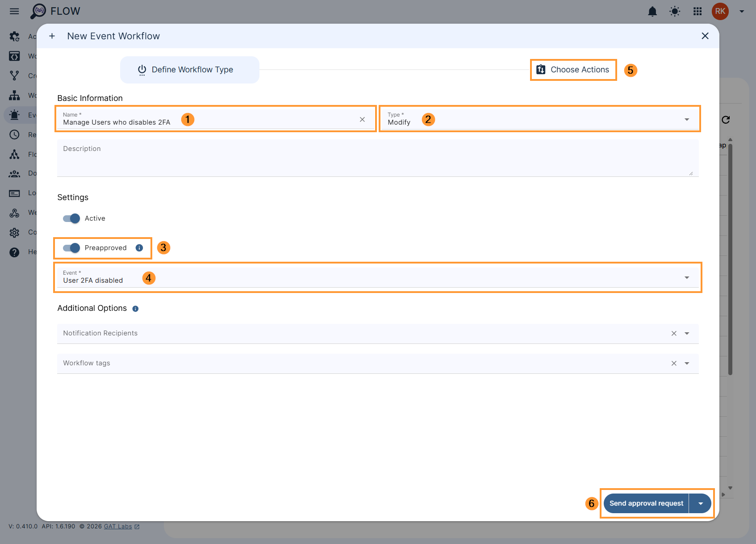The height and width of the screenshot is (544, 756).
Task: Turn off the Preapproved toggle
Action: point(71,248)
